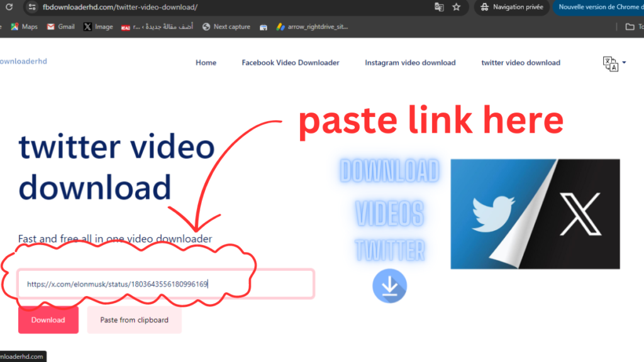
Task: Expand the language dropdown arrow
Action: (624, 62)
